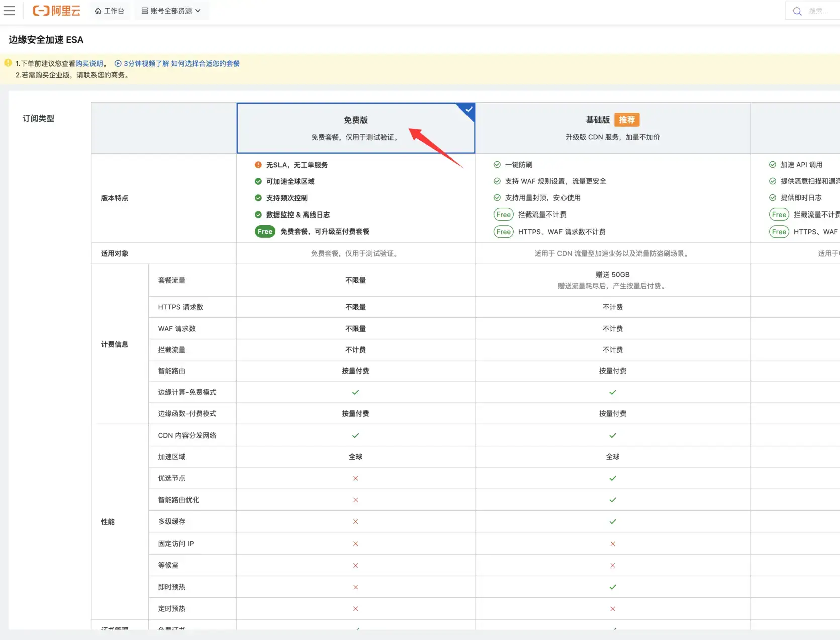840x640 pixels.
Task: Click the search magnifier icon
Action: (797, 11)
